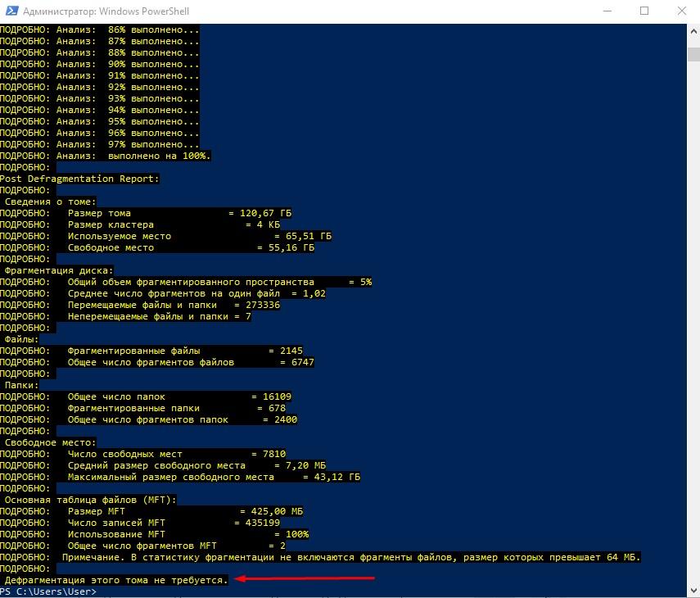Click the 'Анализ: 86% выполнено' line
Screen dimensions: 700x598
coord(100,30)
